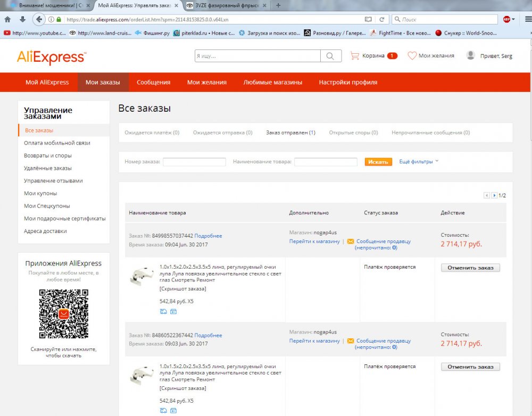Select Возвраты и споры in sidebar
The image size is (532, 416).
(x=48, y=155)
